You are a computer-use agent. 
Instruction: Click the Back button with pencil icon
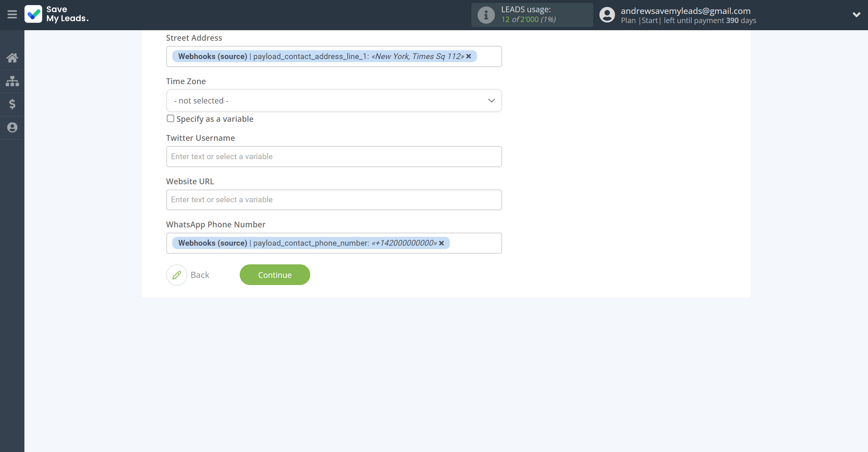click(188, 275)
